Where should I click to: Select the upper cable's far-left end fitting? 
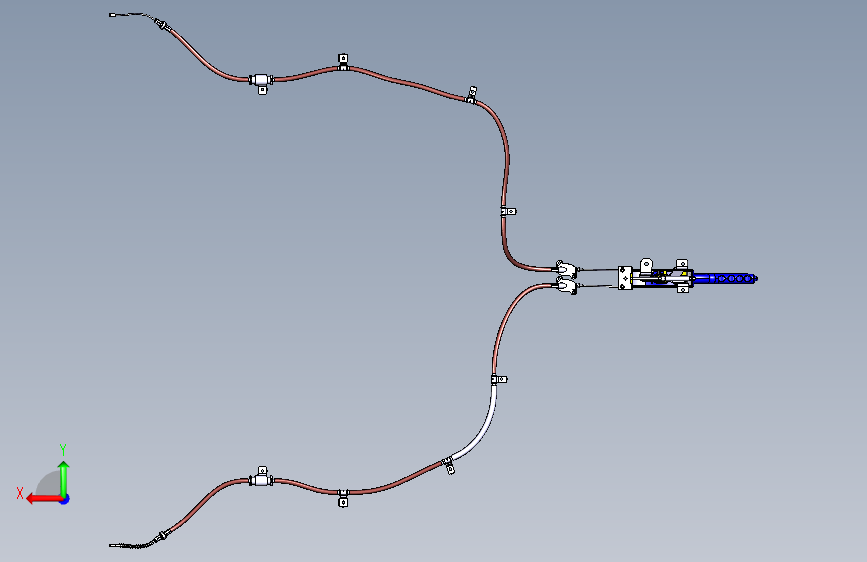tap(113, 15)
